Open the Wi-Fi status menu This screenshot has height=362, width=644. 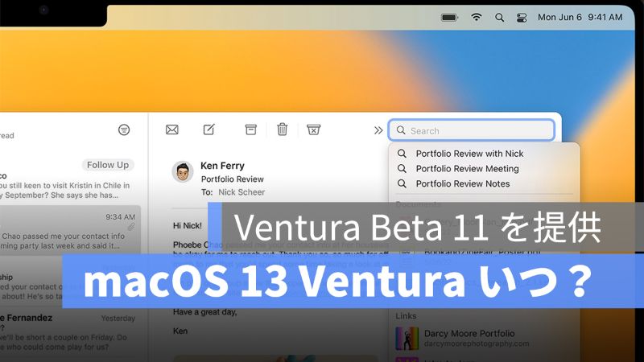pos(476,17)
